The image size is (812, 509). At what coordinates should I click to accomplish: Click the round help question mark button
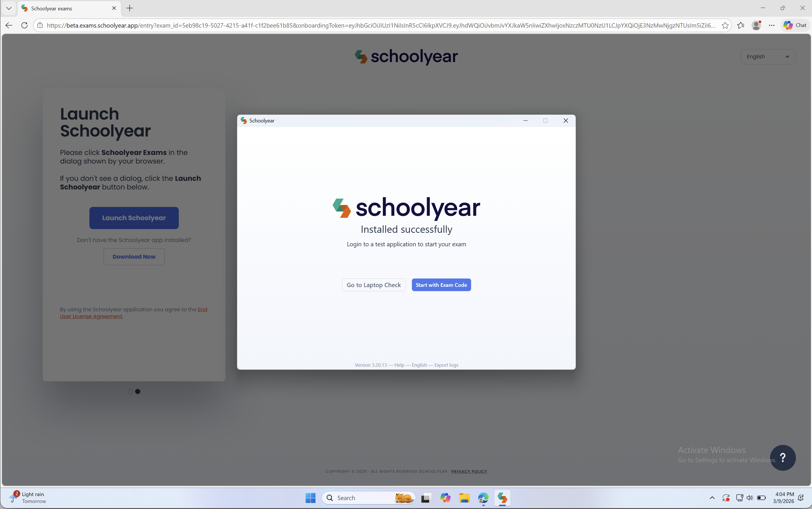click(x=782, y=458)
